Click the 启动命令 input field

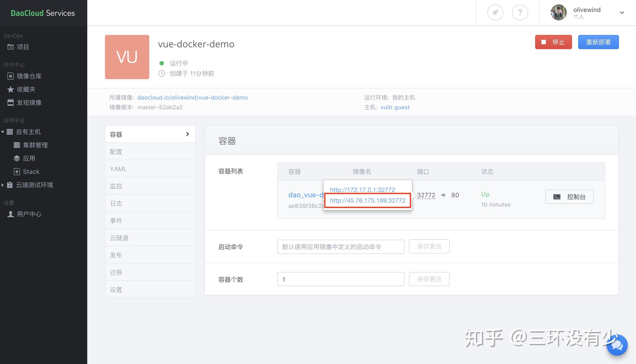coord(340,247)
